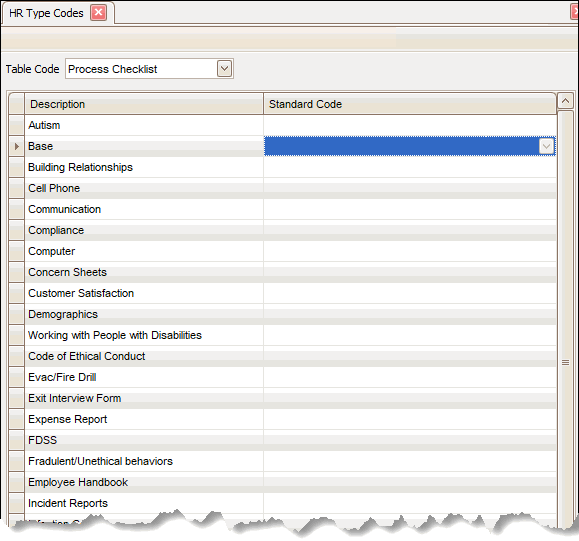Viewport: 579px width, 541px height.
Task: Click the select-all corner grid header
Action: pyautogui.click(x=17, y=104)
